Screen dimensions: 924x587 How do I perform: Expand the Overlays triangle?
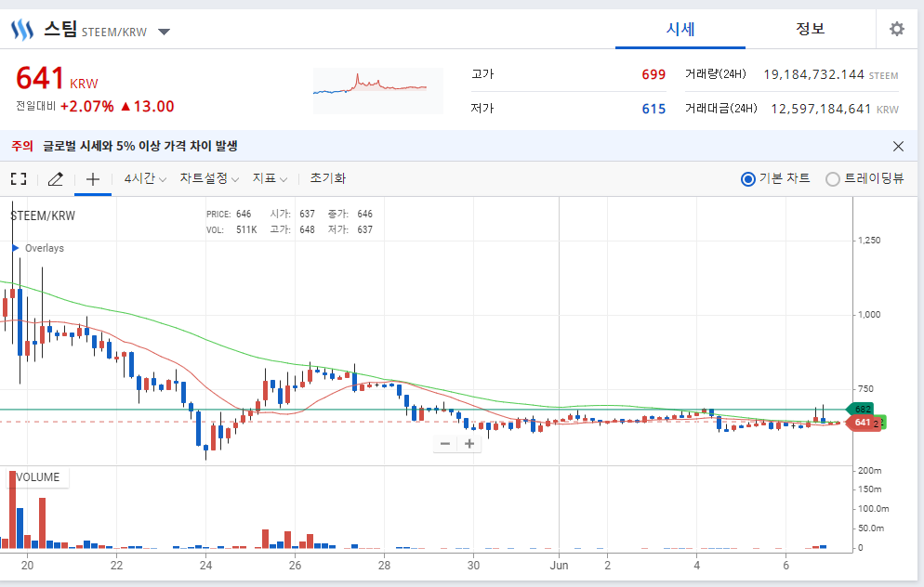click(x=16, y=248)
